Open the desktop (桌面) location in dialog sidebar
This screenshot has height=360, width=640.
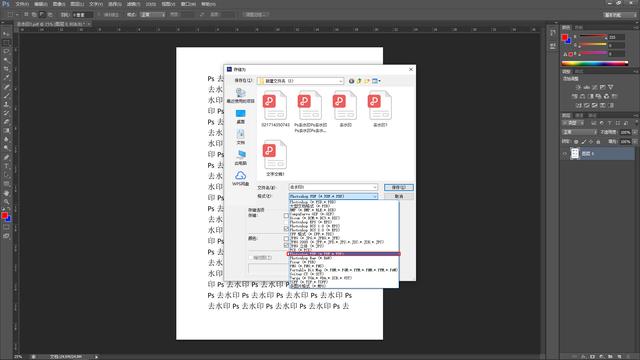[x=240, y=116]
